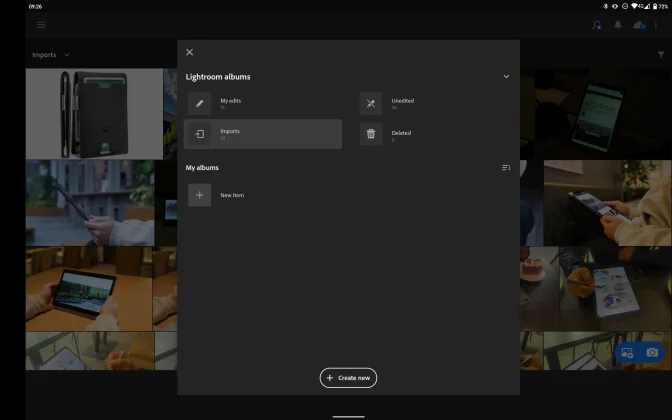Open the Deleted album

tap(434, 134)
